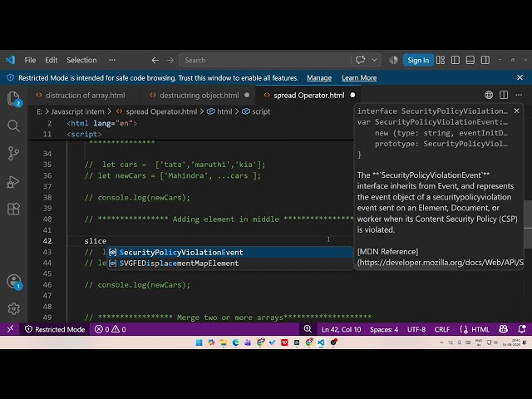This screenshot has width=532, height=399.
Task: Close the suggestion details panel
Action: point(517,111)
